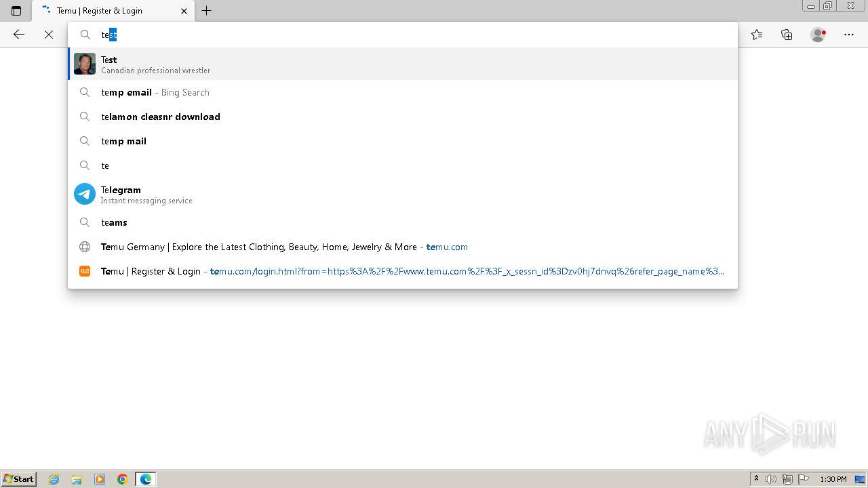868x488 pixels.
Task: Open the Windows Start menu
Action: [x=18, y=479]
